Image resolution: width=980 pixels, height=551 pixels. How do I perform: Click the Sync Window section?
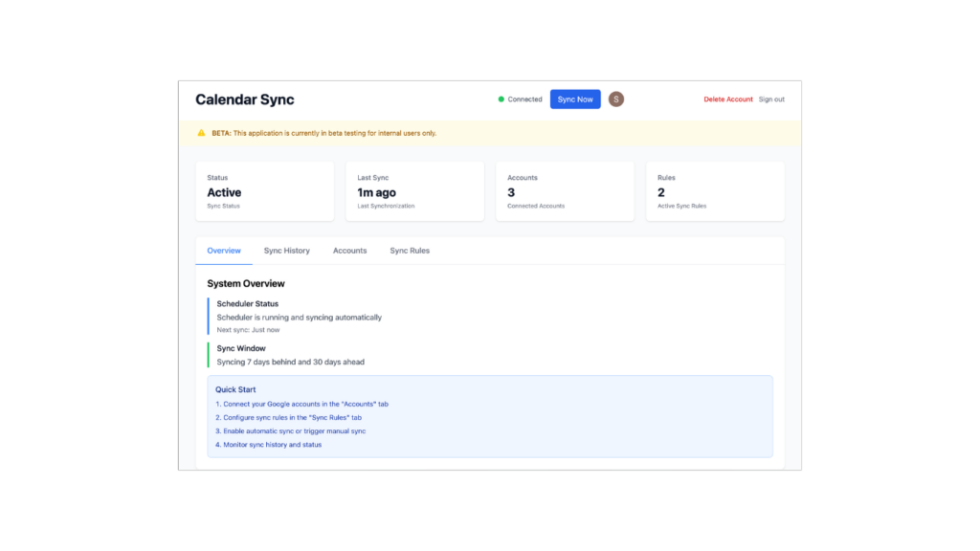290,355
